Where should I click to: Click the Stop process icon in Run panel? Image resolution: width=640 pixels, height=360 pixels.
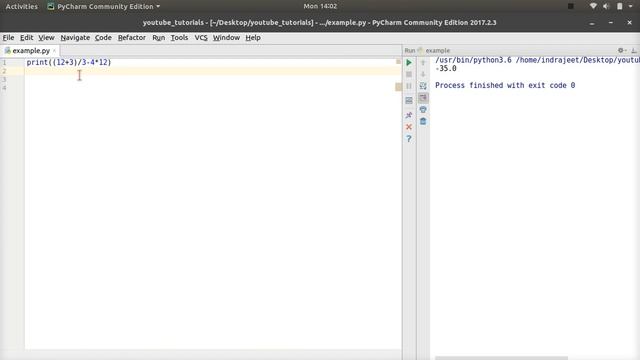click(409, 74)
